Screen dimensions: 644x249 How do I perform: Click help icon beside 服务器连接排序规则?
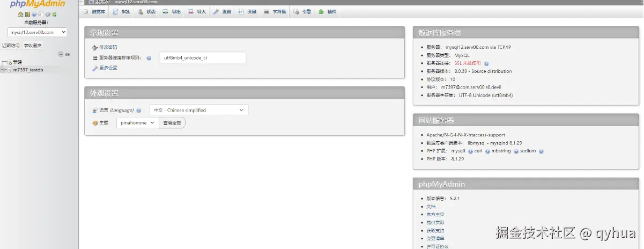pos(149,58)
